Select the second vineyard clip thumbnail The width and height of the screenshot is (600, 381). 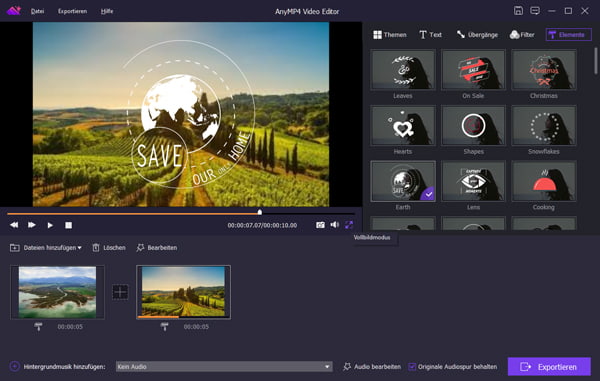click(x=183, y=292)
